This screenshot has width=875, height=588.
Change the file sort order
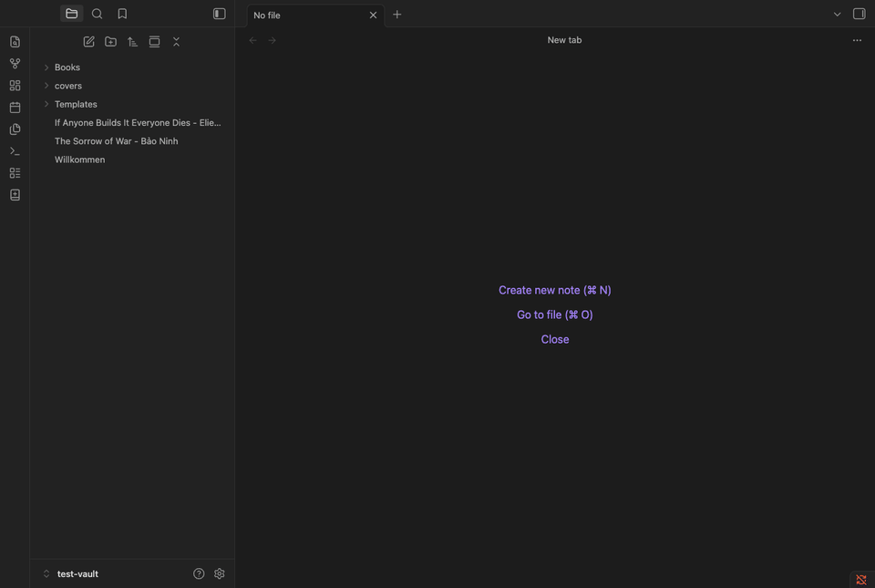tap(132, 42)
